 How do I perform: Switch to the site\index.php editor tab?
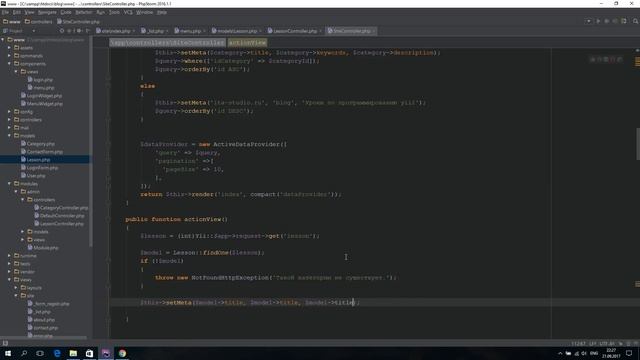click(x=116, y=31)
